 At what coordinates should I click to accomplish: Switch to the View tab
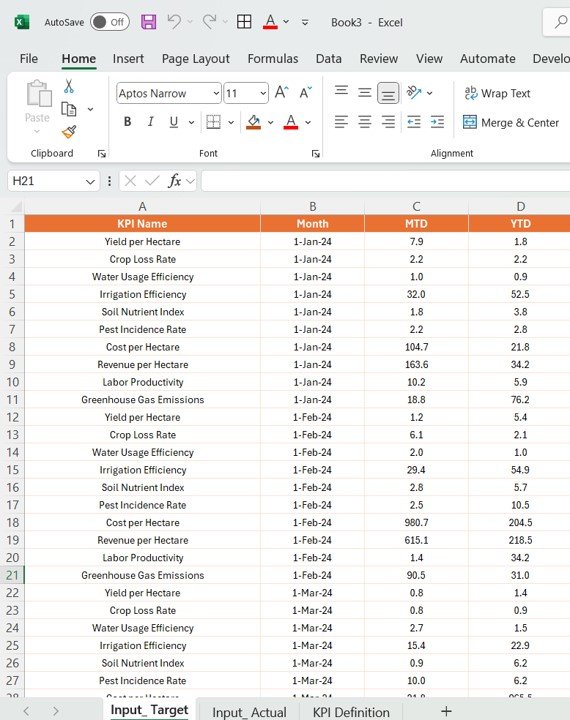coord(429,59)
